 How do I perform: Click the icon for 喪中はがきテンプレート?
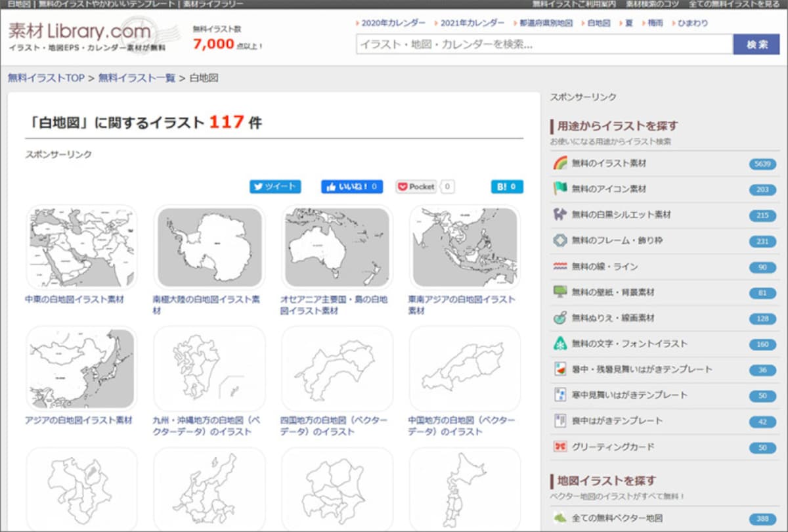[560, 420]
